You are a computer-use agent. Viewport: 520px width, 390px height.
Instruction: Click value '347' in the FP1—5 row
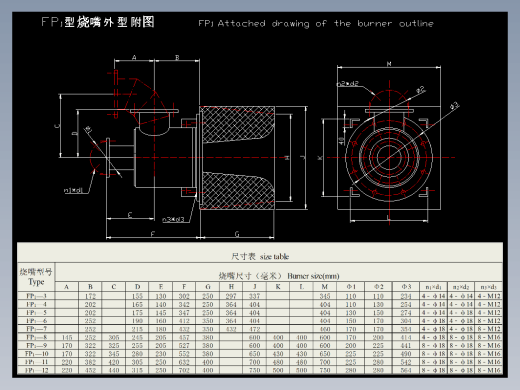point(184,313)
